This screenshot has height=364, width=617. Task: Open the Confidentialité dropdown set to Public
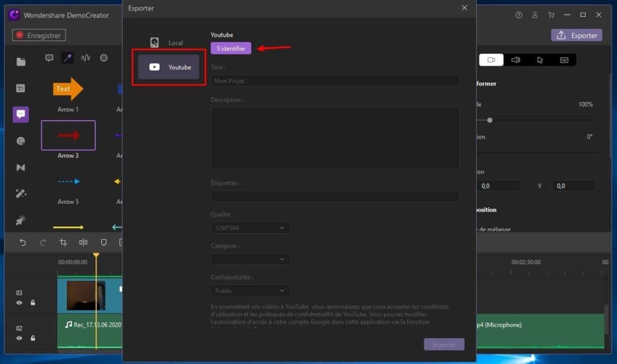coord(250,291)
